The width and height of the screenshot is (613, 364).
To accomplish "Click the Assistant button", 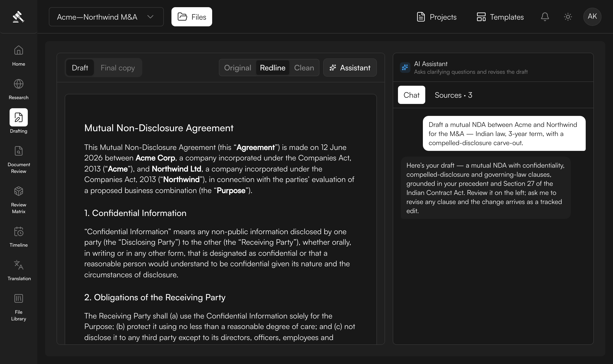I will pos(350,68).
